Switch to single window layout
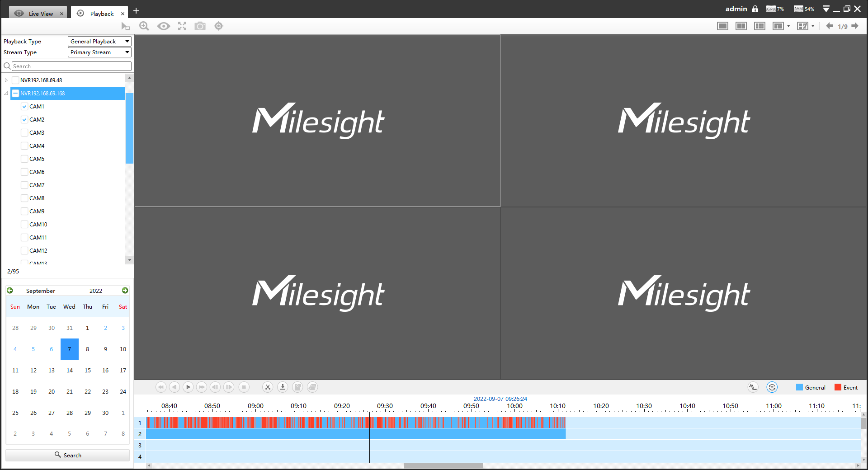The image size is (868, 470). click(x=722, y=26)
